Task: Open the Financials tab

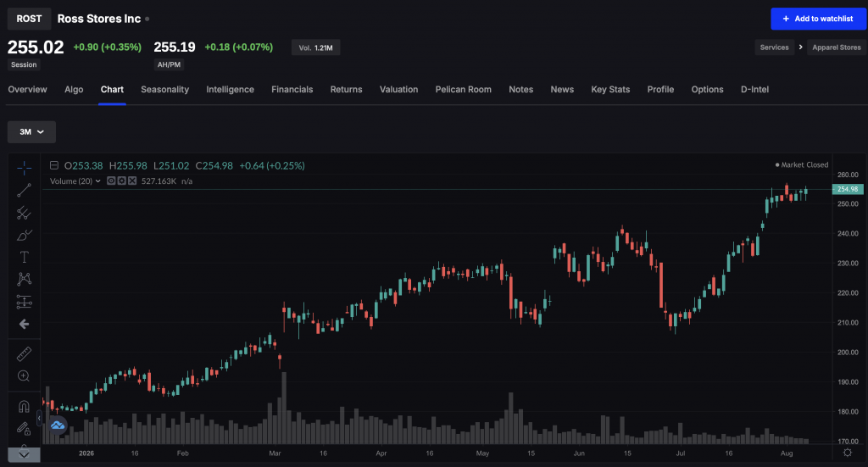Action: [x=292, y=90]
